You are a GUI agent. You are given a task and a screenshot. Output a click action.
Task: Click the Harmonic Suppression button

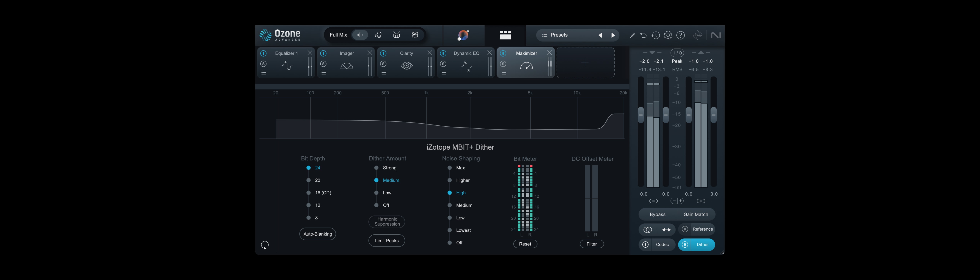pos(387,222)
